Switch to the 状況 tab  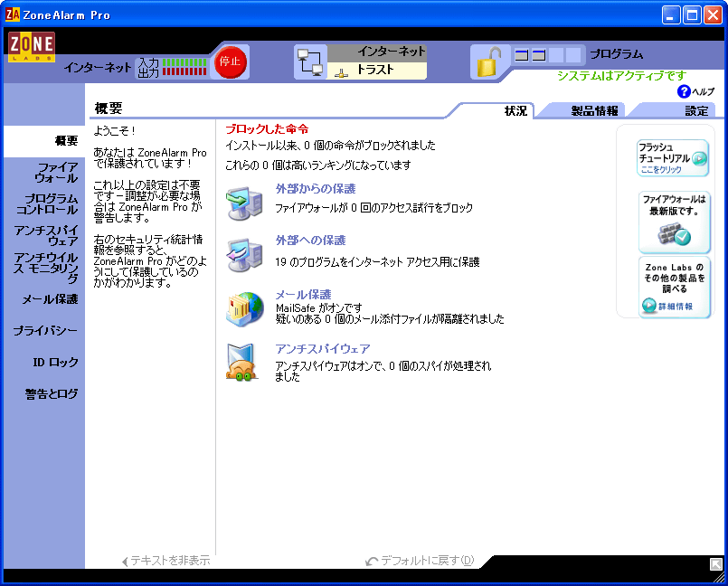[x=515, y=111]
